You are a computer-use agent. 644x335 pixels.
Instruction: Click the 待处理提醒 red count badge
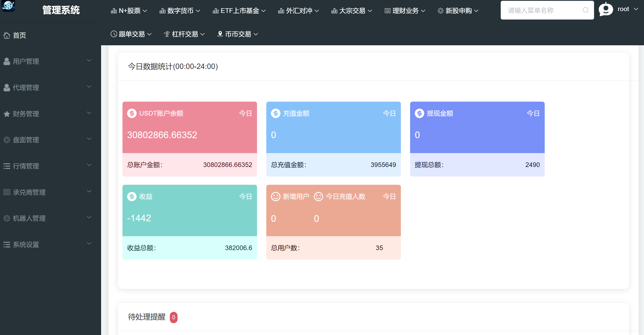click(174, 317)
